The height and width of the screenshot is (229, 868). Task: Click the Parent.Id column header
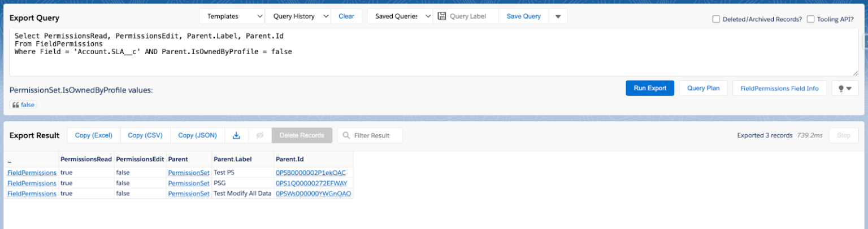(314, 159)
